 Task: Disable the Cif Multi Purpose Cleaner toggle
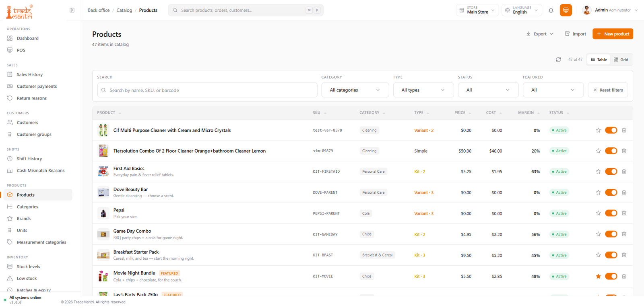tap(611, 130)
